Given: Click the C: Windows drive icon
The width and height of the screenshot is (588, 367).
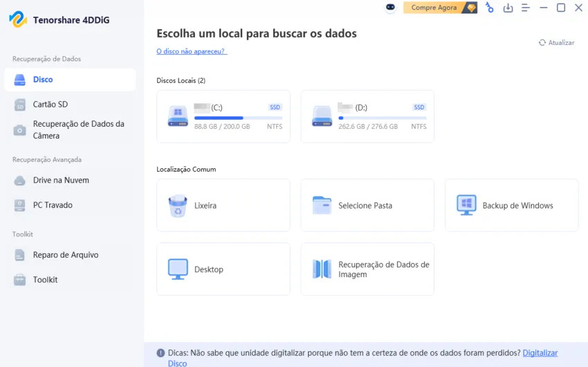Looking at the screenshot, I should tap(178, 116).
